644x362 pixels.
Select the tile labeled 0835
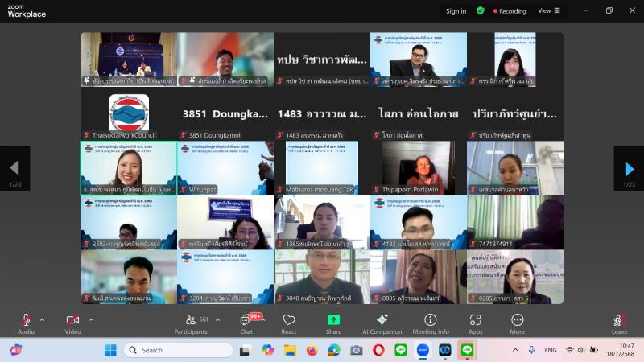(419, 277)
